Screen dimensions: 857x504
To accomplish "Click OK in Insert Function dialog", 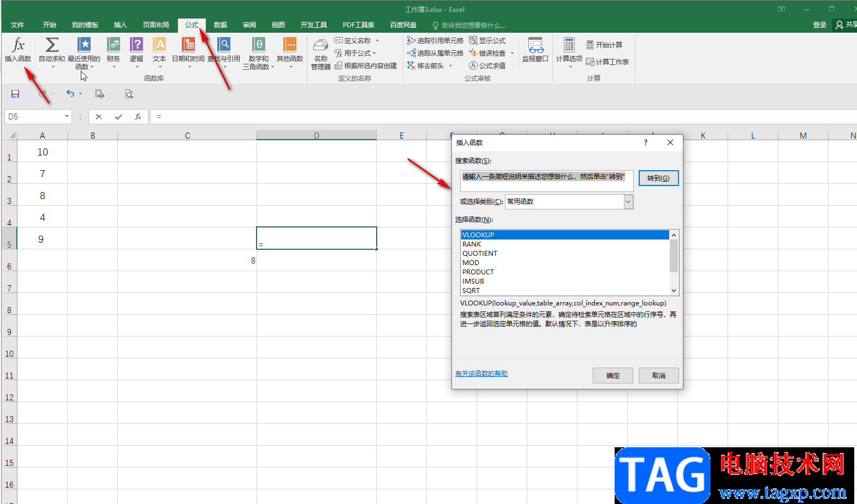I will pos(613,375).
